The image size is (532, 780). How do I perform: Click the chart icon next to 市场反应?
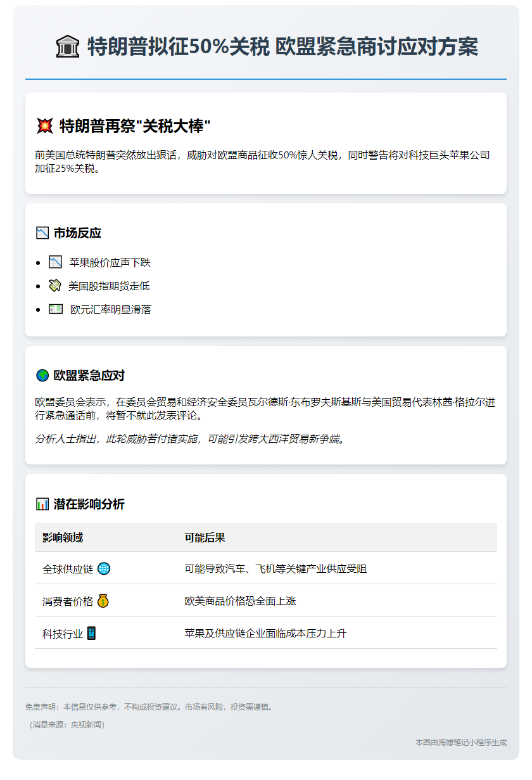[x=42, y=233]
